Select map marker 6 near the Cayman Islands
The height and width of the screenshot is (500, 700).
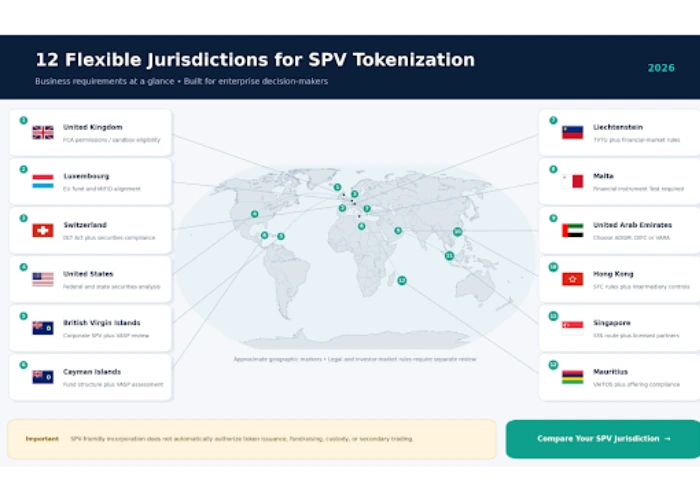click(x=264, y=235)
